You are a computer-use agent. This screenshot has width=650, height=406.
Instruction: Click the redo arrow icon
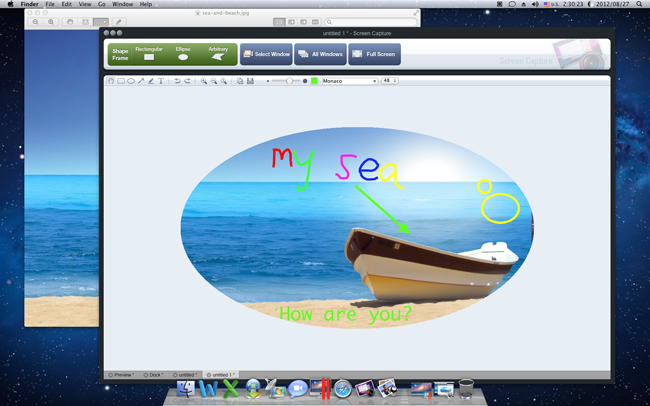(x=187, y=81)
